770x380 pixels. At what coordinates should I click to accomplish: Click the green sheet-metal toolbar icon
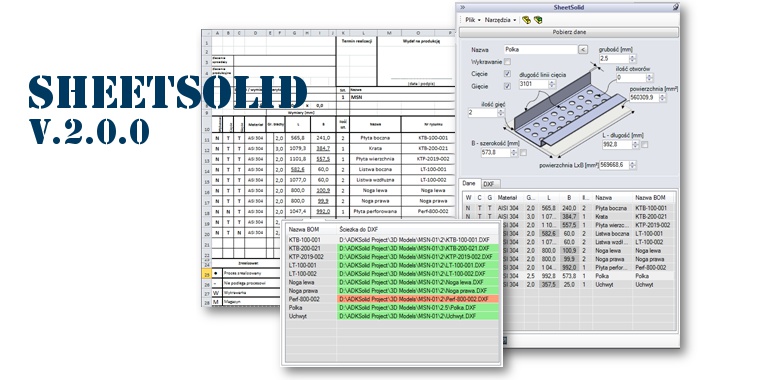538,20
